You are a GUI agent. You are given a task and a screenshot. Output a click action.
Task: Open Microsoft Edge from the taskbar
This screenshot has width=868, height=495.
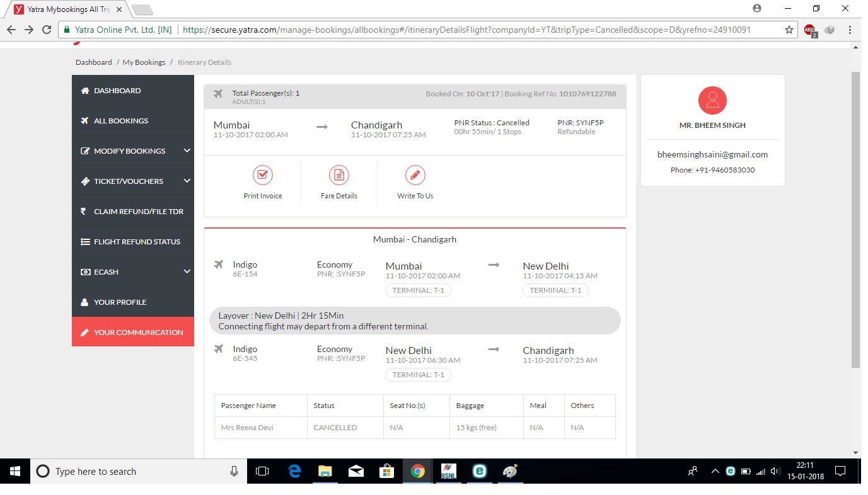[x=294, y=471]
